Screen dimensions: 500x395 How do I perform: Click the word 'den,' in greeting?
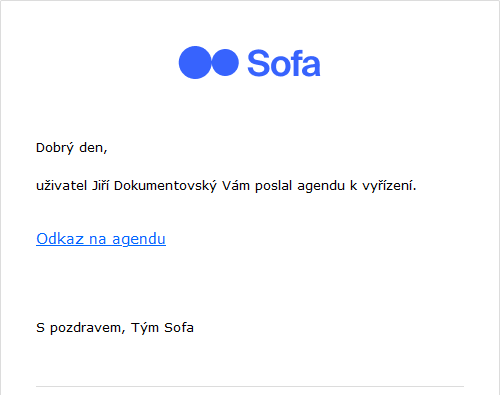pos(93,148)
